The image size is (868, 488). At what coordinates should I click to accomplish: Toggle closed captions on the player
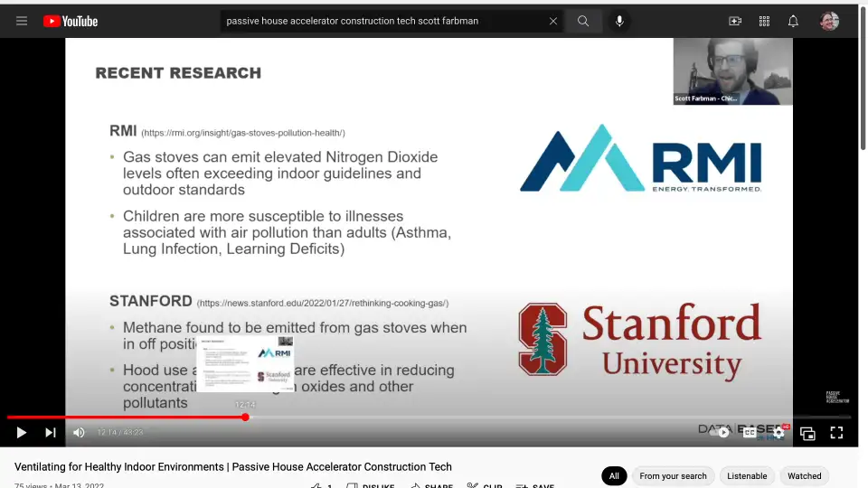(x=750, y=433)
